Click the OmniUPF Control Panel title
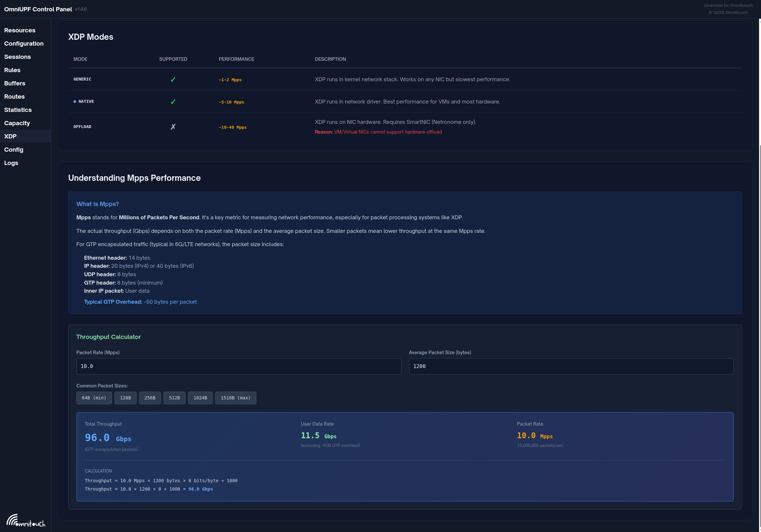This screenshot has height=532, width=761. click(x=38, y=9)
